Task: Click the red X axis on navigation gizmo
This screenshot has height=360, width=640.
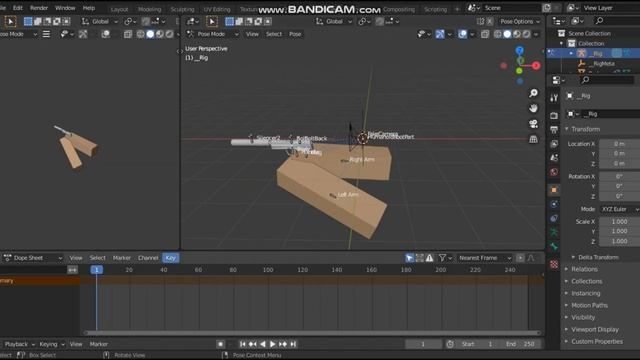Action: (x=536, y=65)
